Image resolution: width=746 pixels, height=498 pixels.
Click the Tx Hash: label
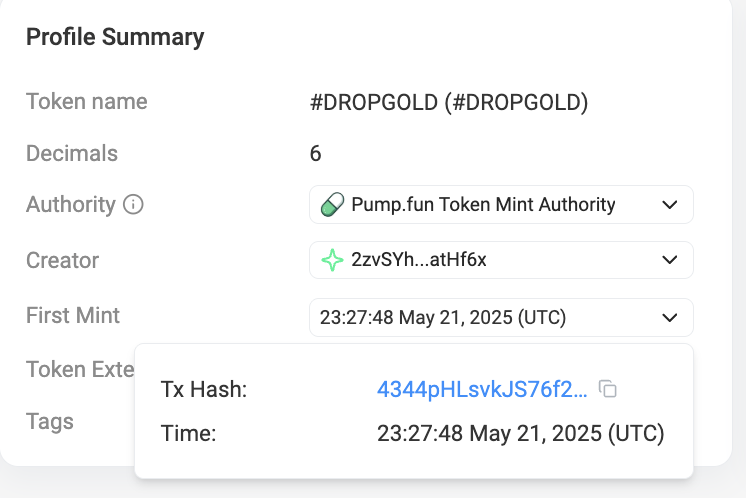pos(204,389)
